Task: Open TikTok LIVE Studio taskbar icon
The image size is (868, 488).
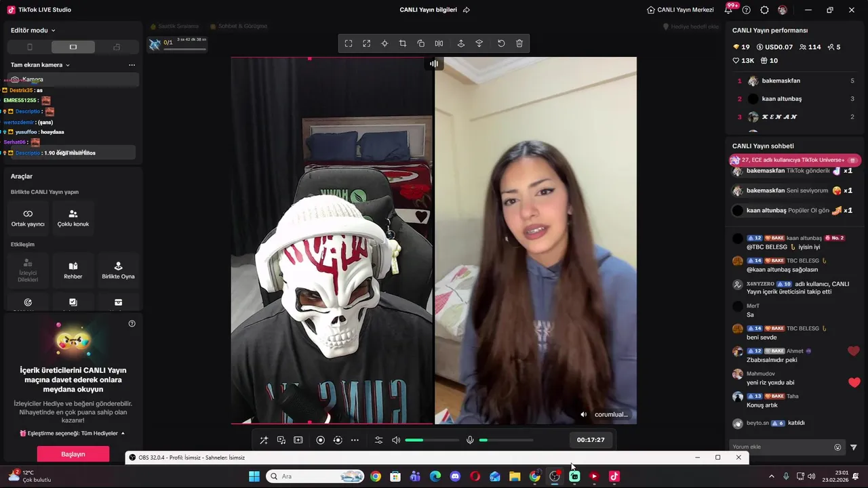Action: [x=614, y=476]
